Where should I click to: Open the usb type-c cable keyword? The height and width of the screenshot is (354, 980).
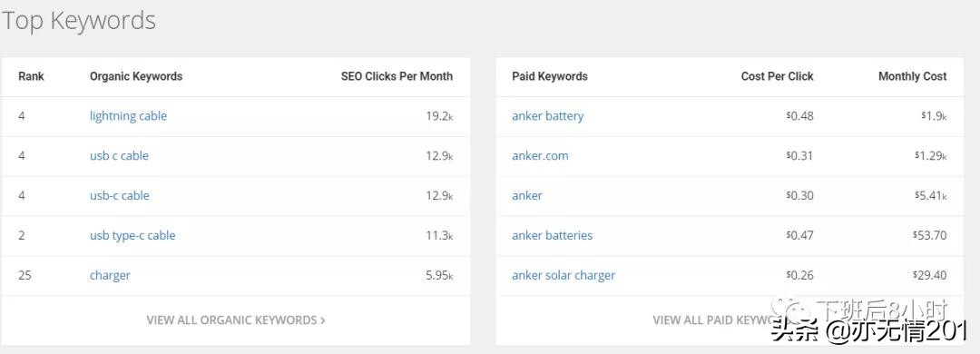tap(132, 236)
